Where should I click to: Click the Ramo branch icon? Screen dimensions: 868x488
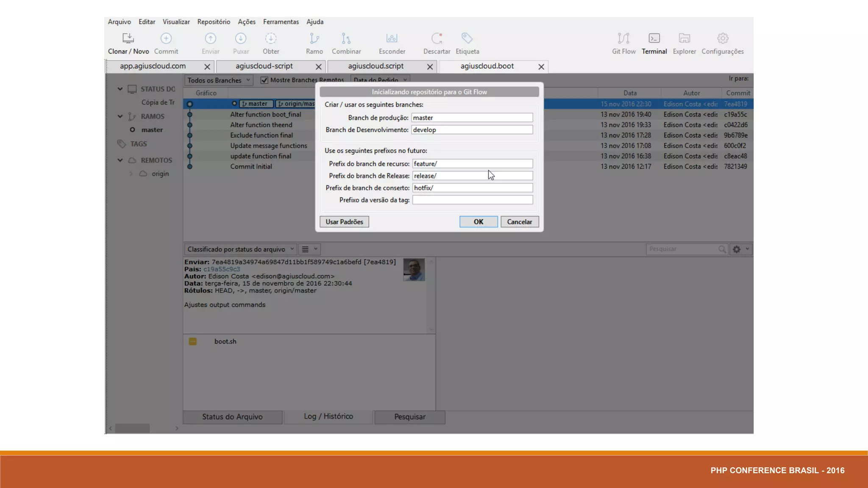[x=314, y=39]
